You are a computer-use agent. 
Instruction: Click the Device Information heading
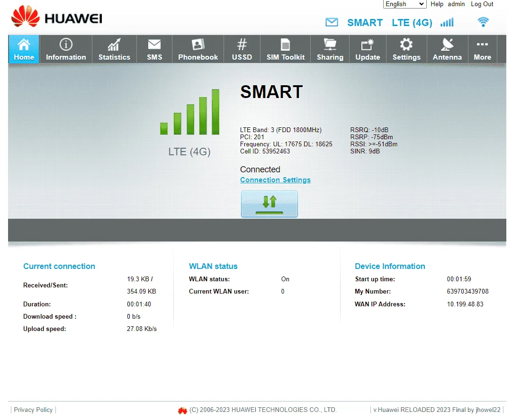coord(390,266)
